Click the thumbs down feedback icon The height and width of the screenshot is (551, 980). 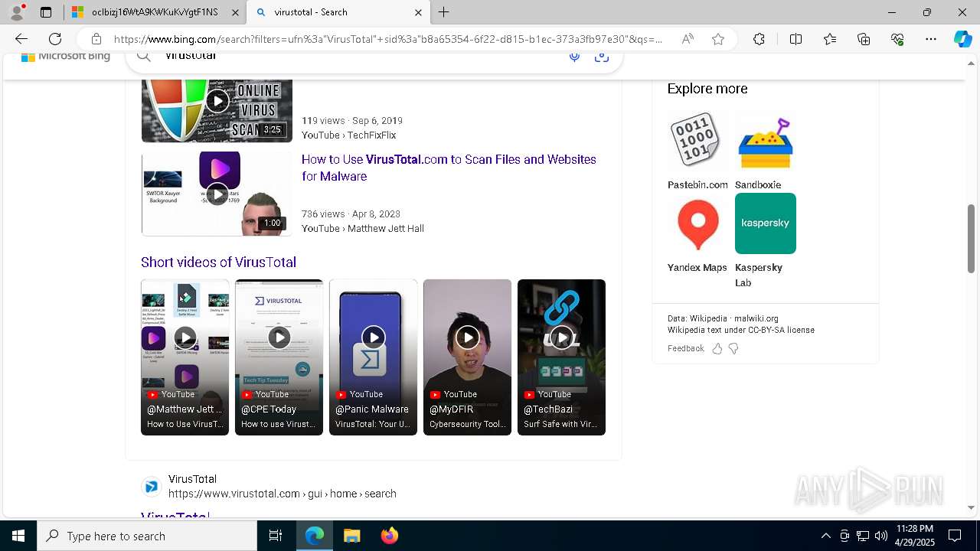pyautogui.click(x=733, y=348)
